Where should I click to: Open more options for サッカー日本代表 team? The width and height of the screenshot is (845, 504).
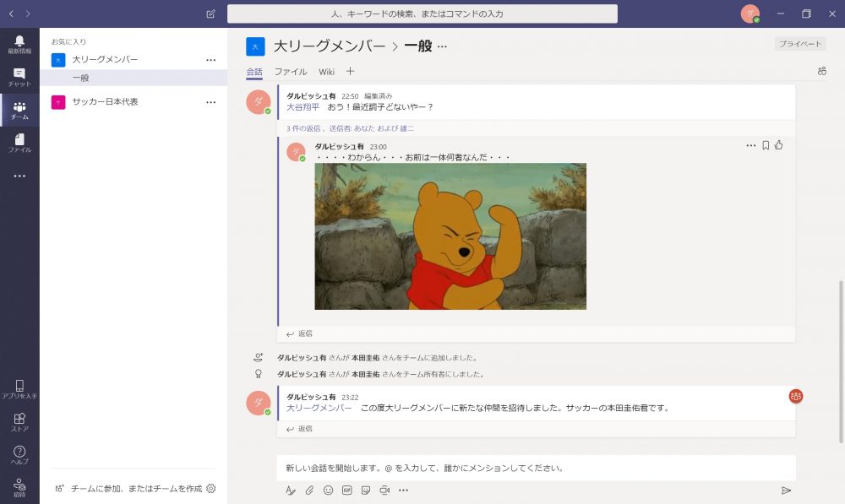click(211, 102)
